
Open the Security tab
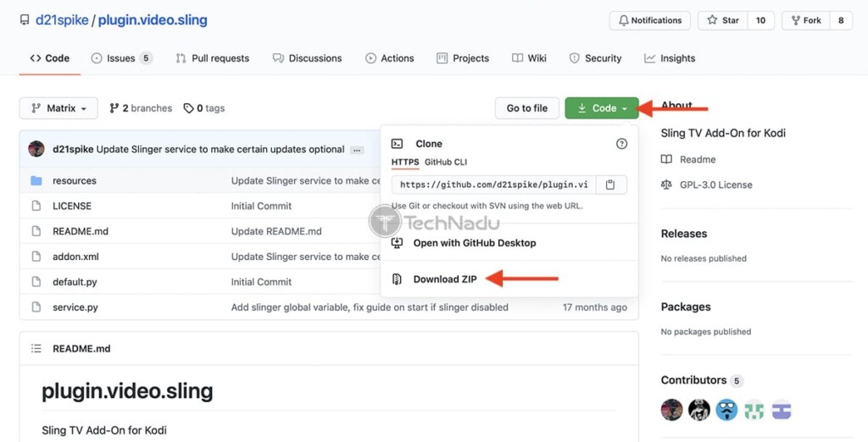click(x=595, y=58)
